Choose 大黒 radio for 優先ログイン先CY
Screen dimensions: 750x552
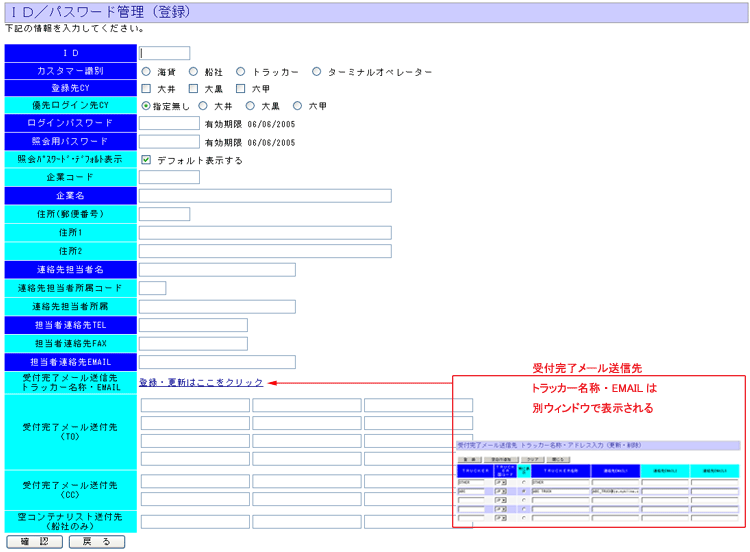point(250,106)
